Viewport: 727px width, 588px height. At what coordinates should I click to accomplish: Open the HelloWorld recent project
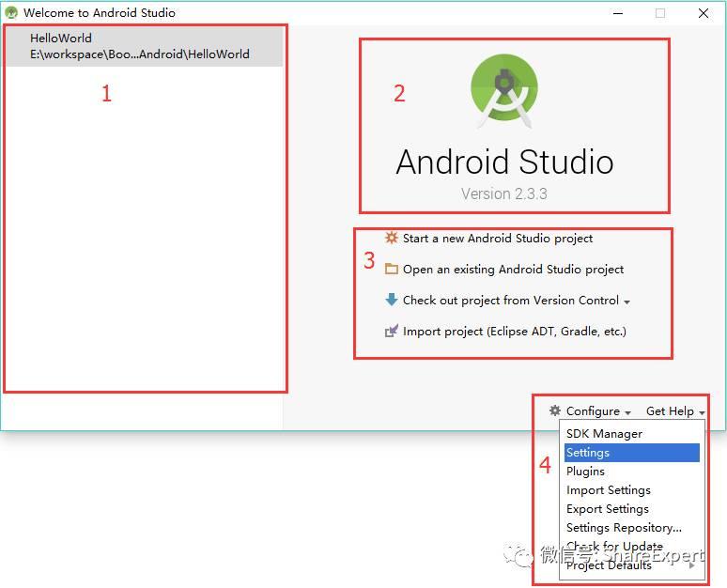[144, 46]
